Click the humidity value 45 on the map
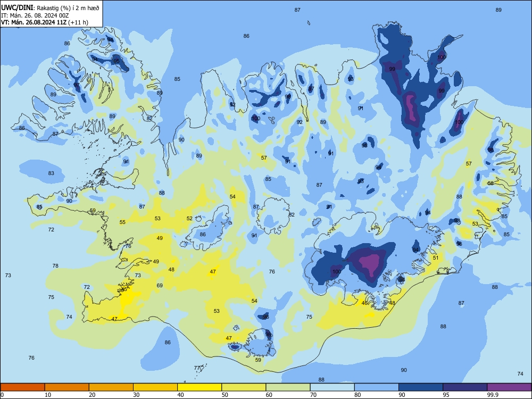 coord(124,289)
